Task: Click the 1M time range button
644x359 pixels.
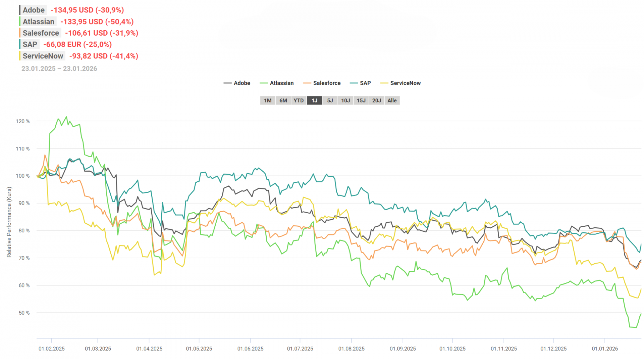Action: click(267, 100)
